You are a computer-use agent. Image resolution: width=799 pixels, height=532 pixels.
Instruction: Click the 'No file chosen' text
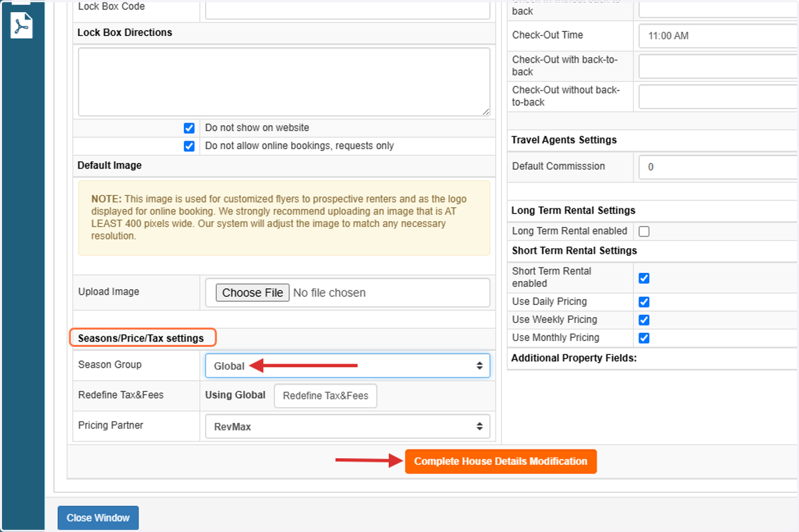point(330,293)
